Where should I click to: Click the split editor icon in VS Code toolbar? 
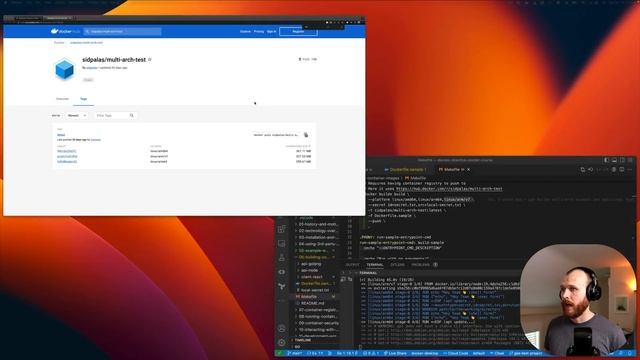(x=622, y=169)
